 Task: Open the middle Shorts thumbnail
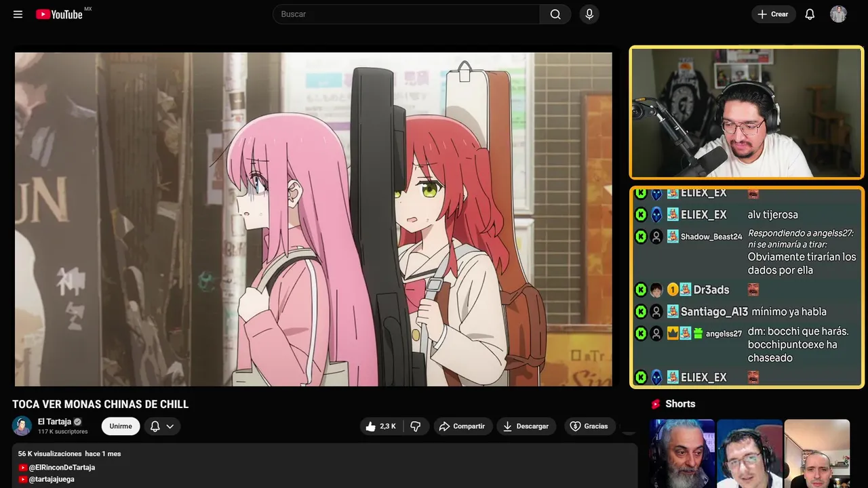point(749,453)
